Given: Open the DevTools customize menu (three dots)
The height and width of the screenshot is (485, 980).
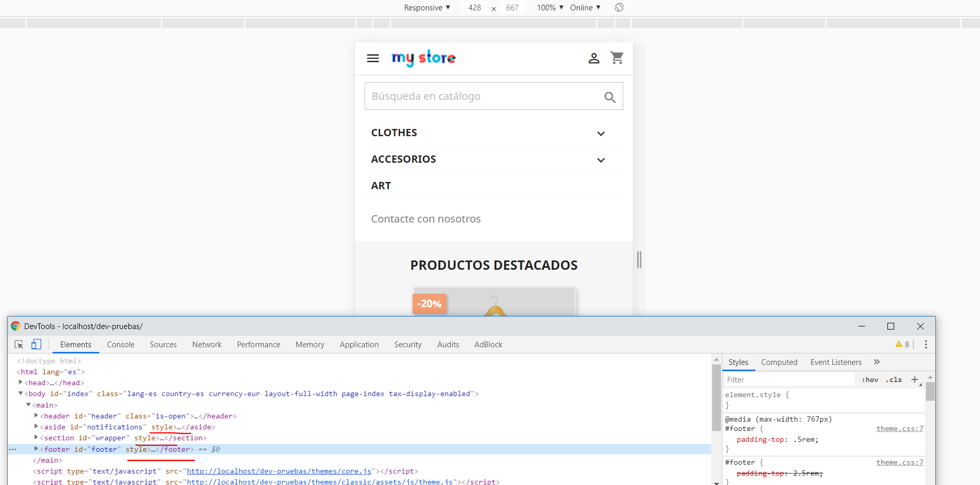Looking at the screenshot, I should coord(926,344).
